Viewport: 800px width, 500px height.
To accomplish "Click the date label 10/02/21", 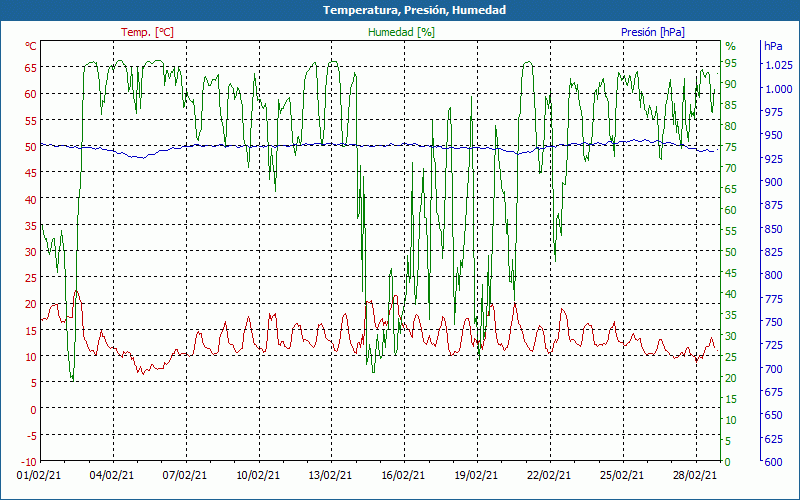I will point(258,475).
